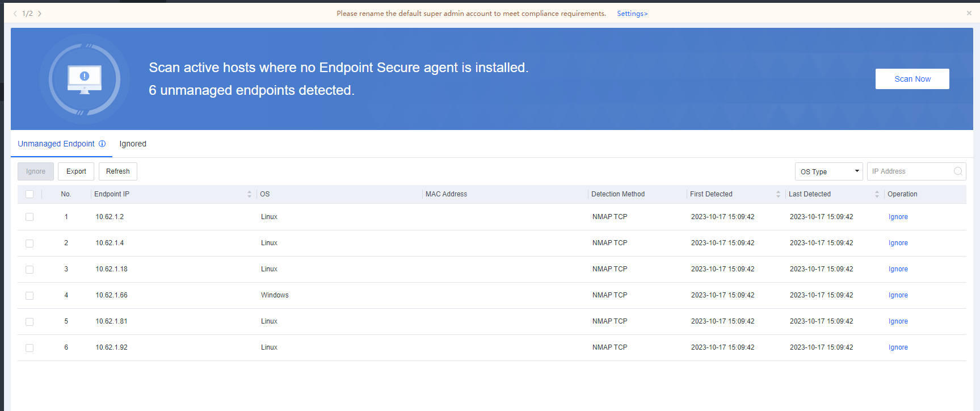Toggle the select-all checkbox in table header
980x411 pixels.
(x=30, y=194)
